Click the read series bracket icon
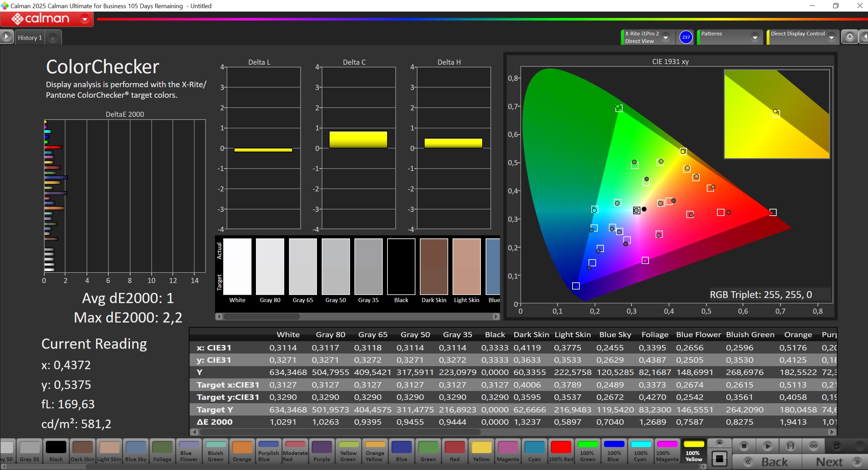 [x=791, y=446]
